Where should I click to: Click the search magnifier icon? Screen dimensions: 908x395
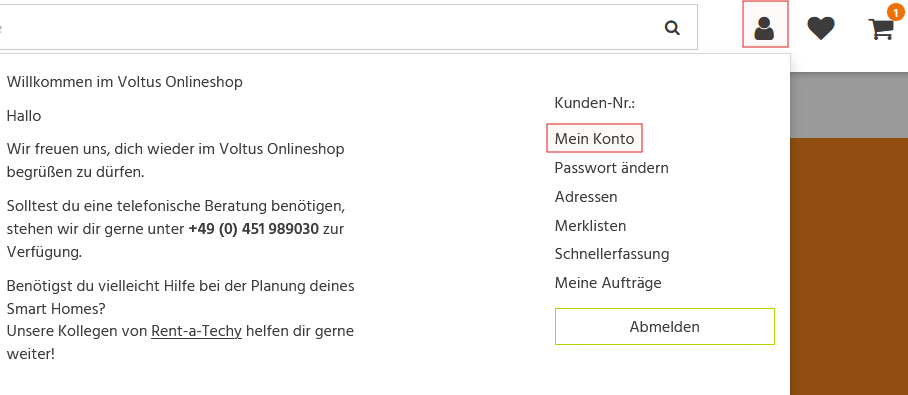pyautogui.click(x=672, y=27)
